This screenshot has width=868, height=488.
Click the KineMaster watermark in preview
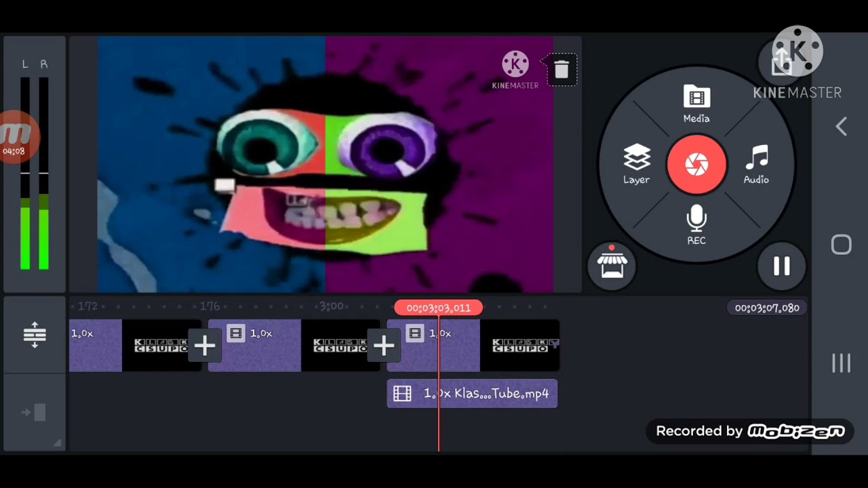515,70
